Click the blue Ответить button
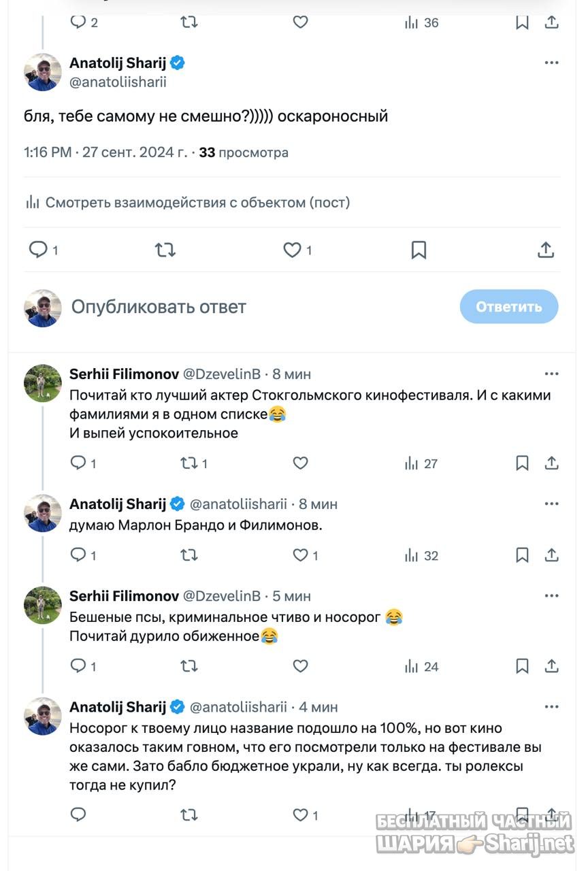588x871 pixels. (509, 306)
